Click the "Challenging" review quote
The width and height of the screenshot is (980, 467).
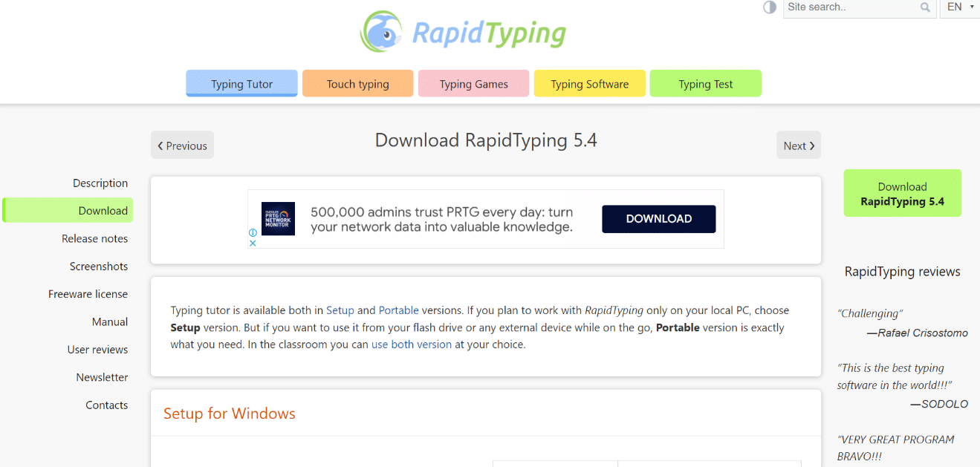point(870,313)
